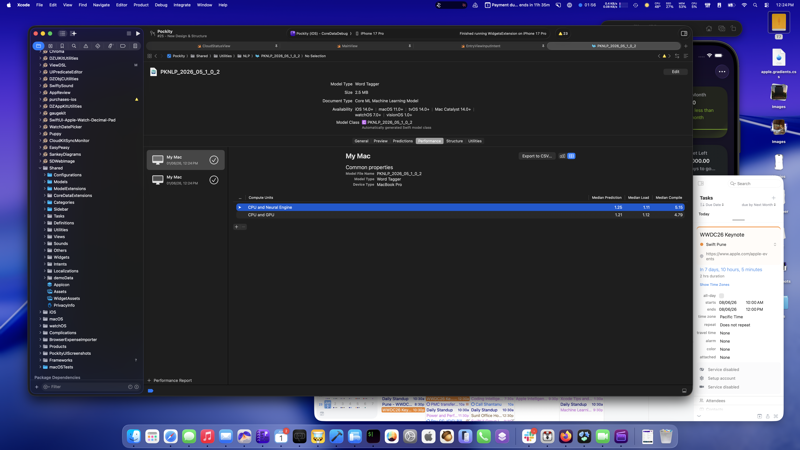Switch to the Utilities tab
This screenshot has width=800, height=450.
pos(474,141)
